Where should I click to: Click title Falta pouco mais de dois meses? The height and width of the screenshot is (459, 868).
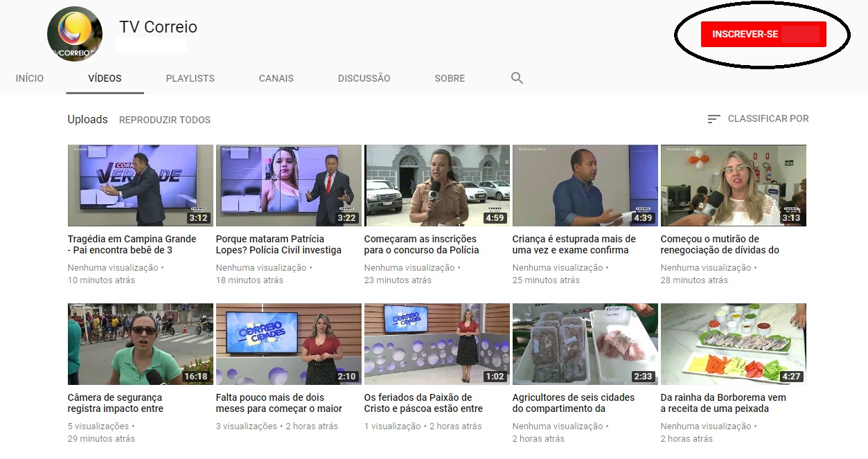click(x=279, y=403)
